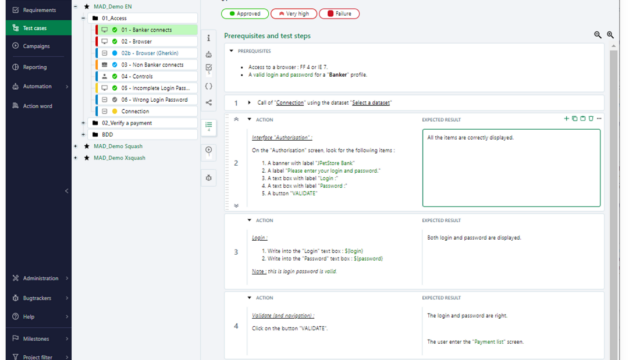Collapse the Action section of step 2
Screen dimensions: 640x360
click(249, 119)
